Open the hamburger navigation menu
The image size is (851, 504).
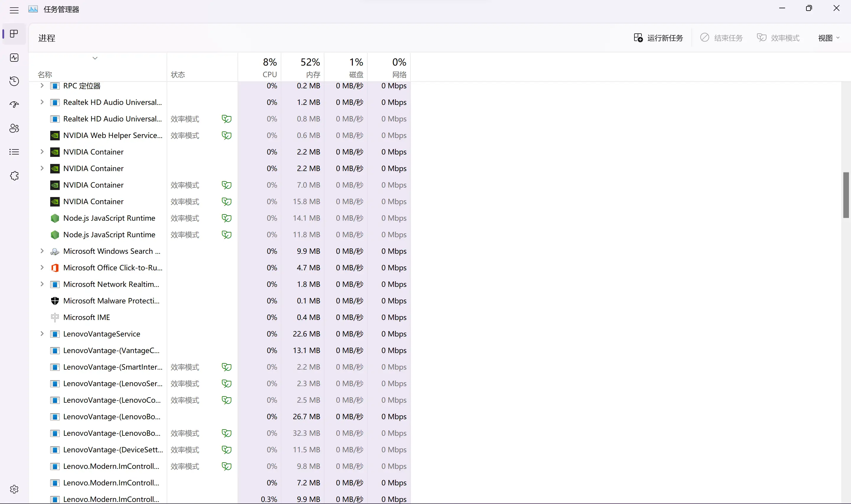point(14,10)
